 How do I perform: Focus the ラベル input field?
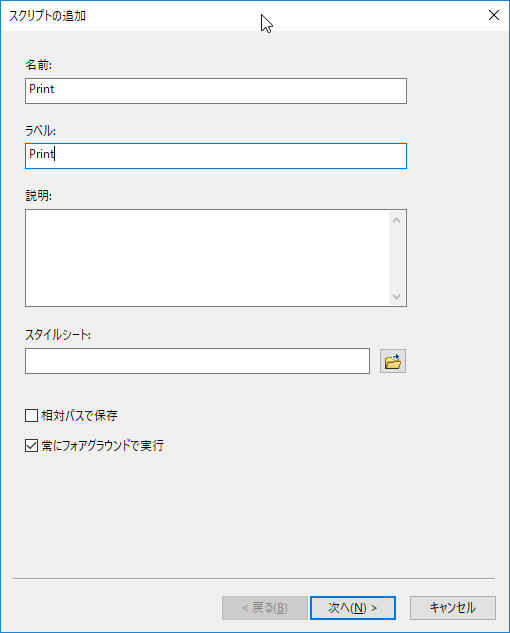[x=216, y=156]
